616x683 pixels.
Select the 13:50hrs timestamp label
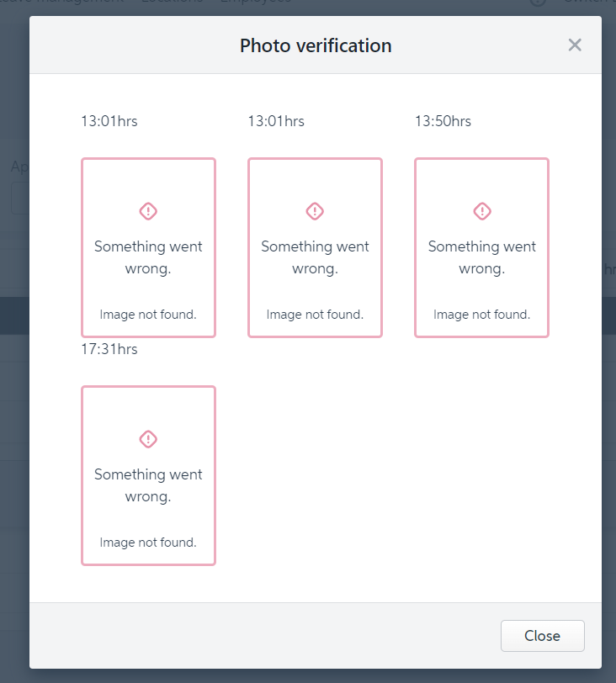click(x=443, y=121)
